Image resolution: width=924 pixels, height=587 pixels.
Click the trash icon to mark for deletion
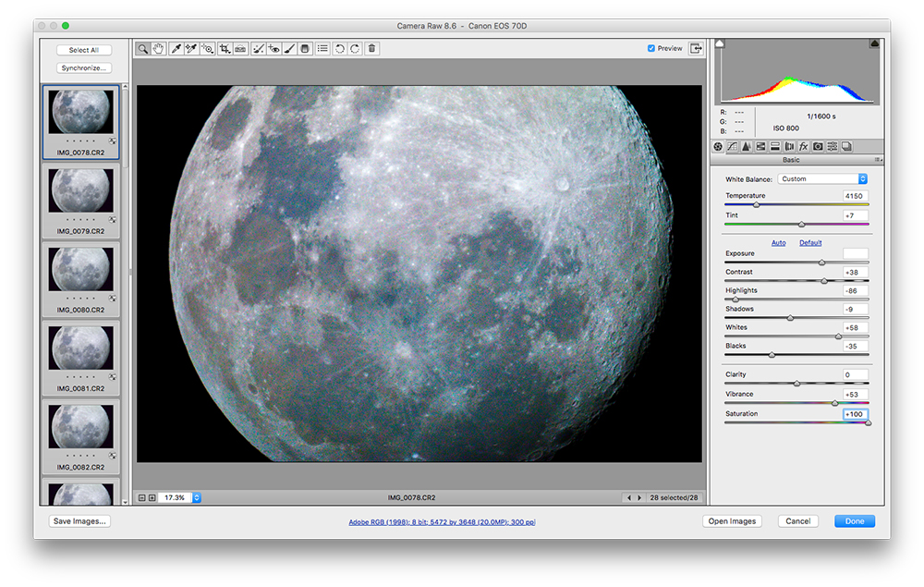tap(371, 48)
